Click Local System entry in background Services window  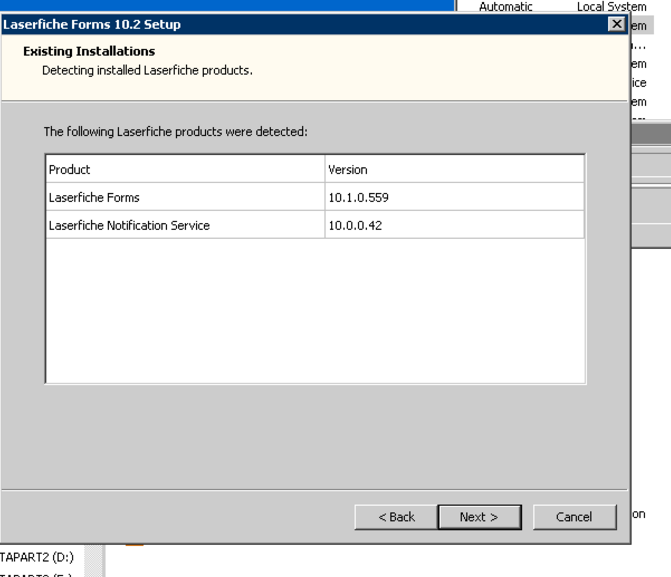coord(612,6)
